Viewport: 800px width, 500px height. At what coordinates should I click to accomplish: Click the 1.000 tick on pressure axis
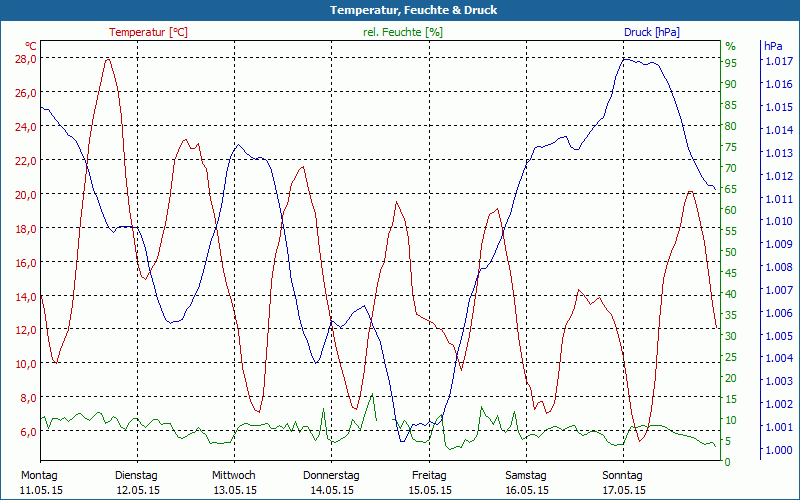coord(778,451)
